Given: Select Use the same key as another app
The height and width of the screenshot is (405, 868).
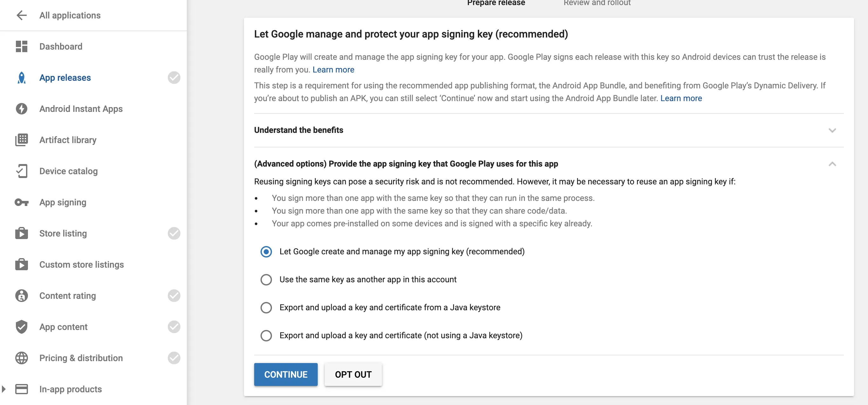Looking at the screenshot, I should (x=266, y=279).
